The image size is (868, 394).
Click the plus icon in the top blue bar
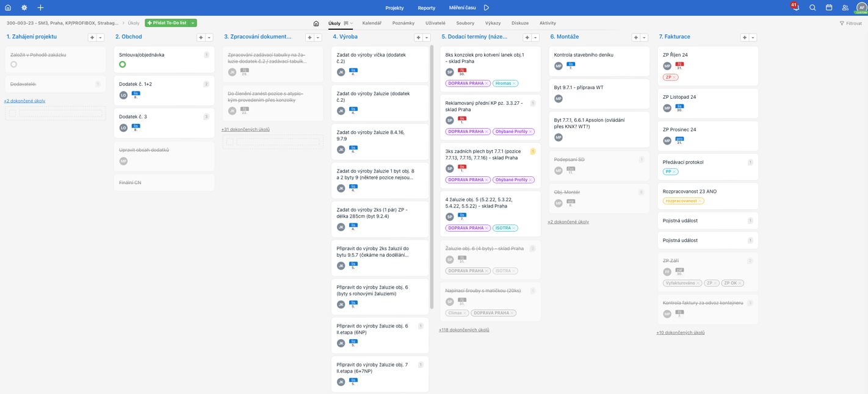[x=40, y=8]
